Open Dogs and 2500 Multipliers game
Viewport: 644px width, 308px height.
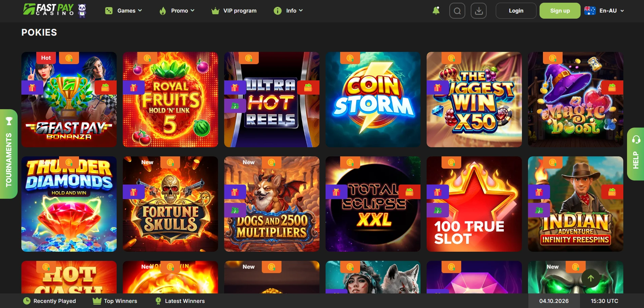272,204
